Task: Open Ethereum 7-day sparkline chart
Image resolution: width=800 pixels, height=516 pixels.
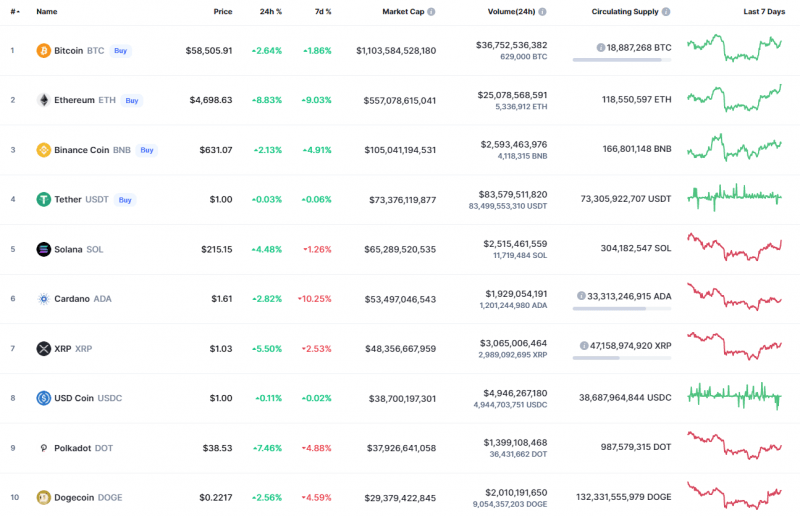Action: (734, 98)
